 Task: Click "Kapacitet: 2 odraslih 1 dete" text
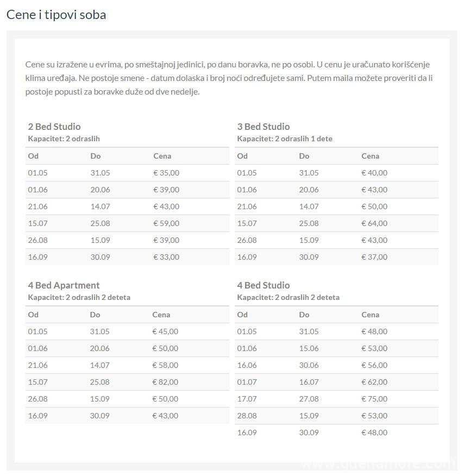pos(285,139)
